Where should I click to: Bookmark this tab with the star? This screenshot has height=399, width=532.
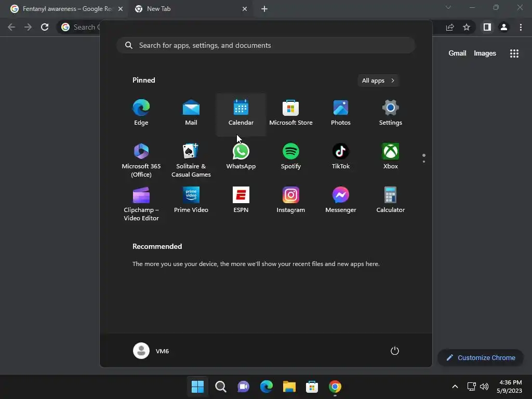(x=467, y=27)
